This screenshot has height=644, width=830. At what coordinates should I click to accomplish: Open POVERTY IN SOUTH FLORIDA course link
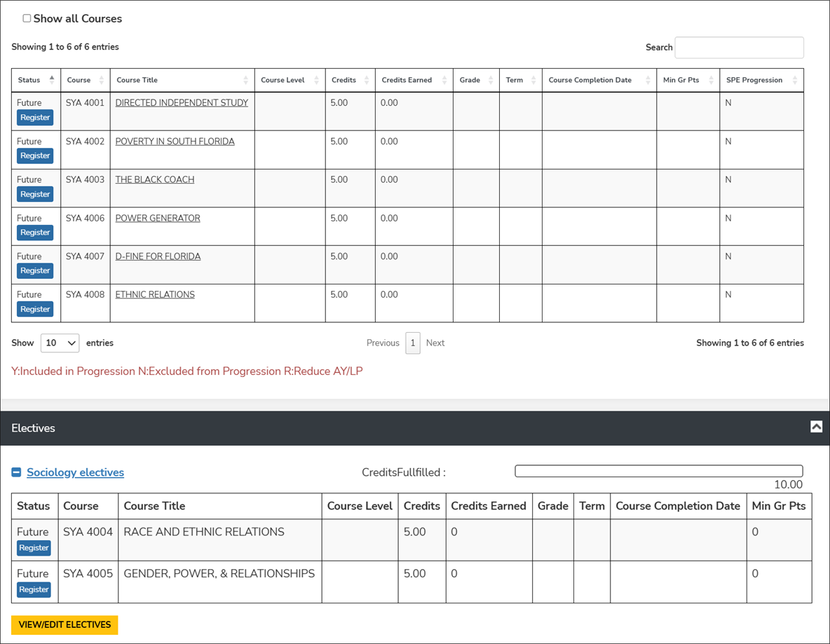click(175, 141)
